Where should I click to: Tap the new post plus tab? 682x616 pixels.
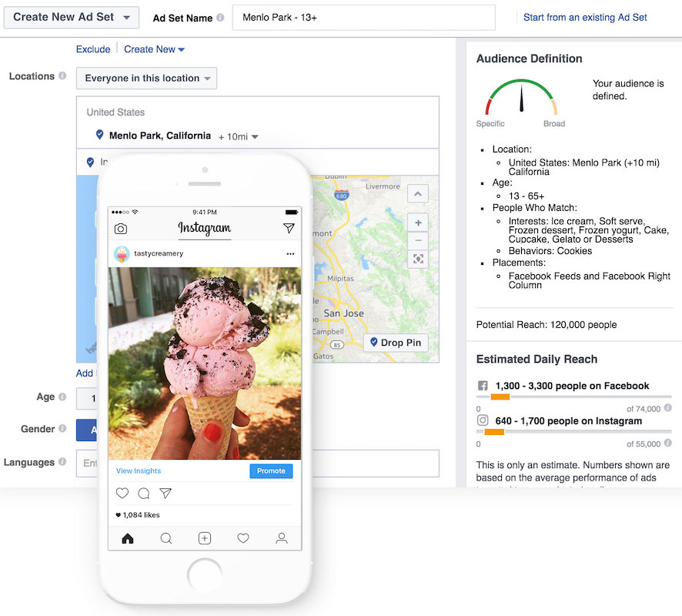(205, 538)
